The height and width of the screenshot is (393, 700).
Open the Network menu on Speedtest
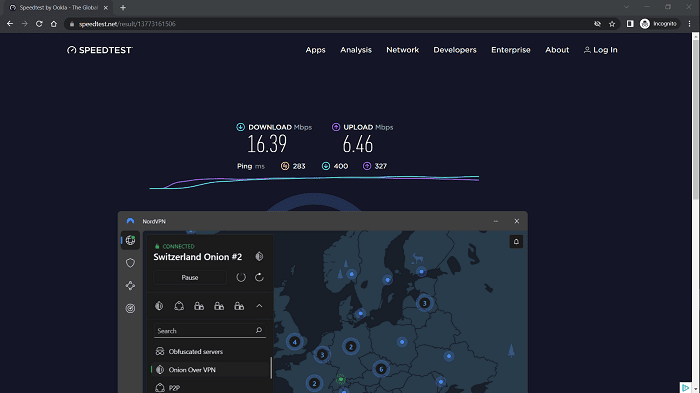coord(403,50)
